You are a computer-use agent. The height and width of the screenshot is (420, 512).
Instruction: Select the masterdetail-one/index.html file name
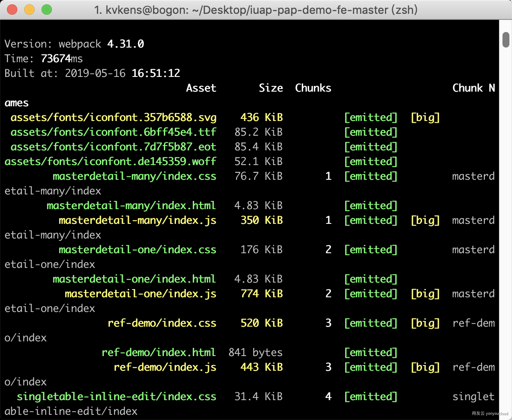point(134,279)
